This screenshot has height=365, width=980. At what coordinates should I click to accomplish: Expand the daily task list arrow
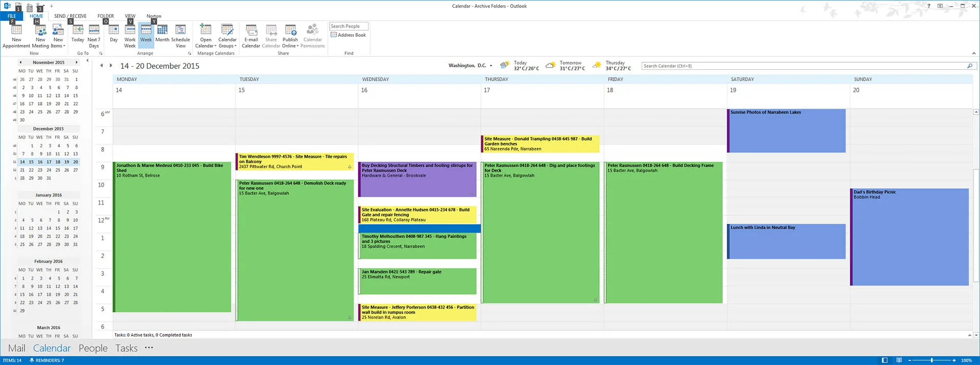click(x=969, y=335)
